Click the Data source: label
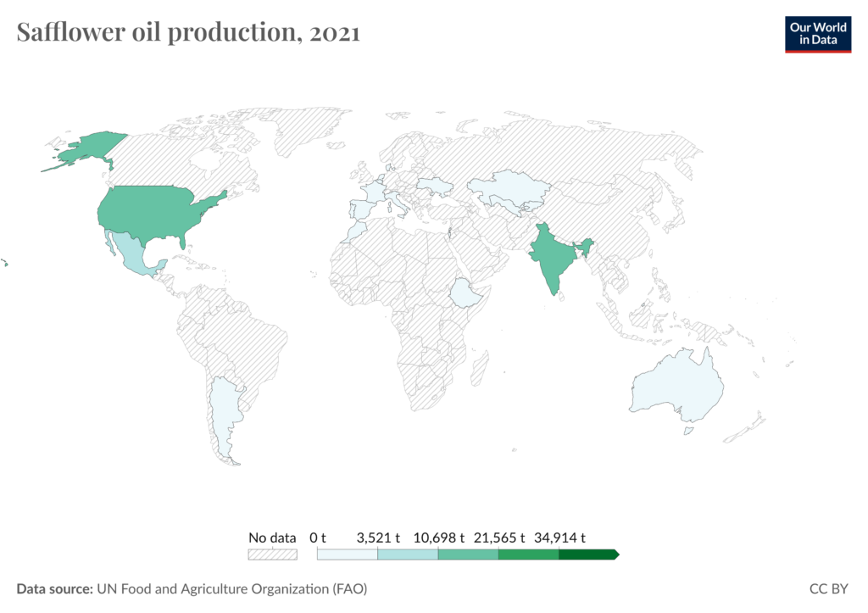This screenshot has height=613, width=868. (55, 588)
